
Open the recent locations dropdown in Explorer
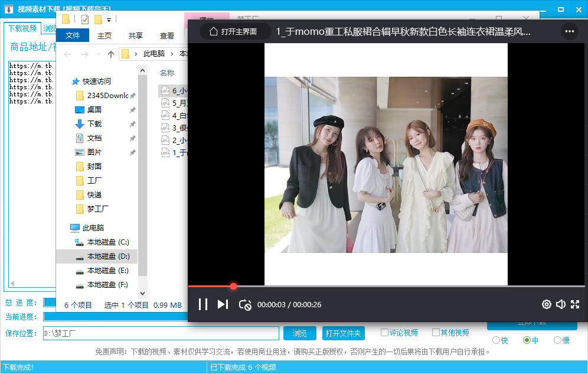(99, 54)
